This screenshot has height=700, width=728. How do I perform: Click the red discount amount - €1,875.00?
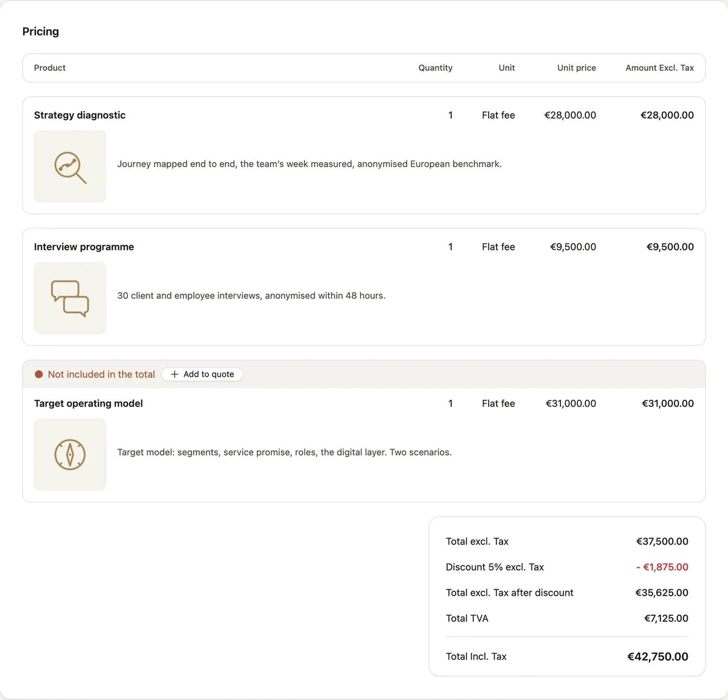pos(662,567)
